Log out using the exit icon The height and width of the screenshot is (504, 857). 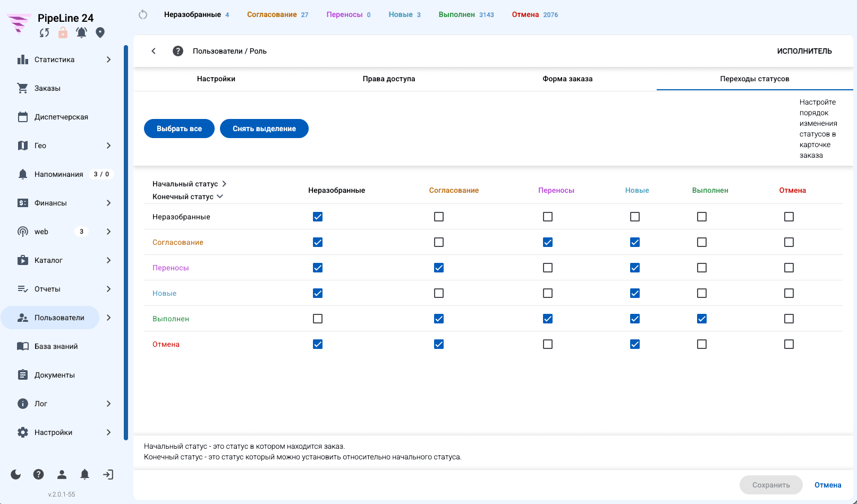tap(108, 474)
